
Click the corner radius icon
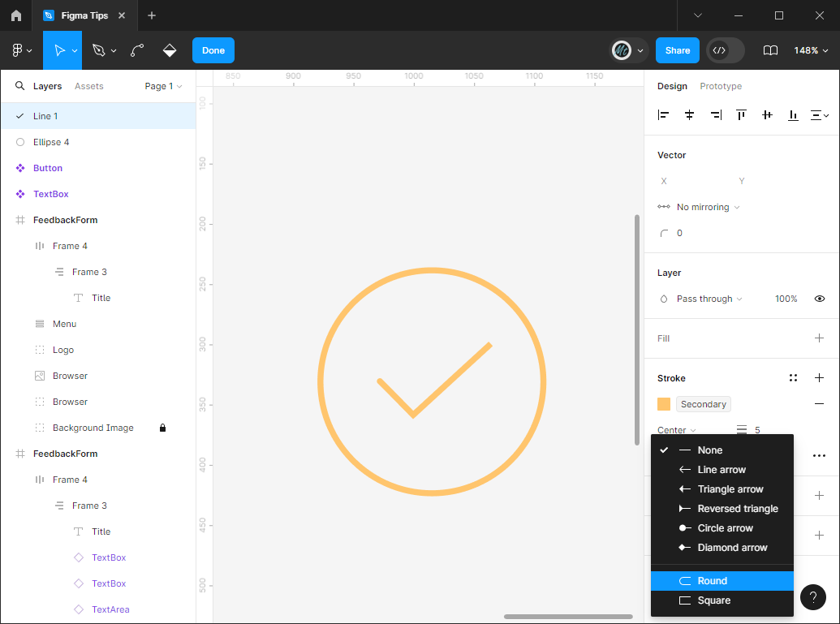(x=664, y=233)
